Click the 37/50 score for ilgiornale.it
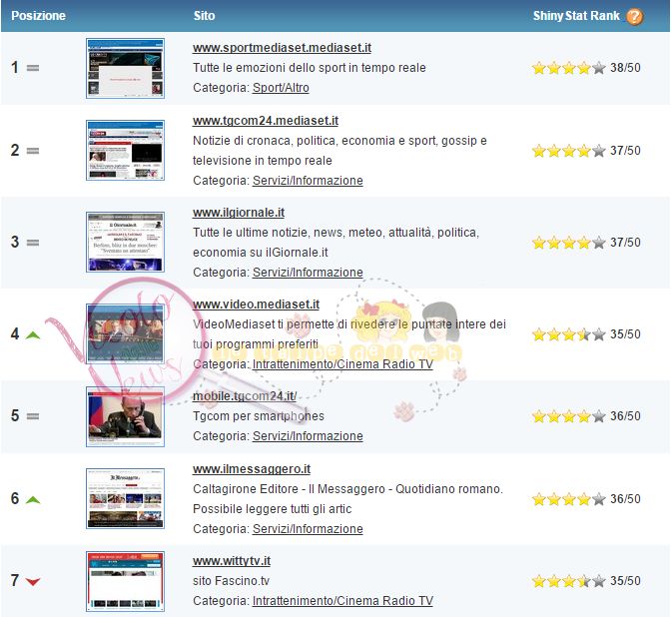The image size is (672, 617). click(x=625, y=243)
